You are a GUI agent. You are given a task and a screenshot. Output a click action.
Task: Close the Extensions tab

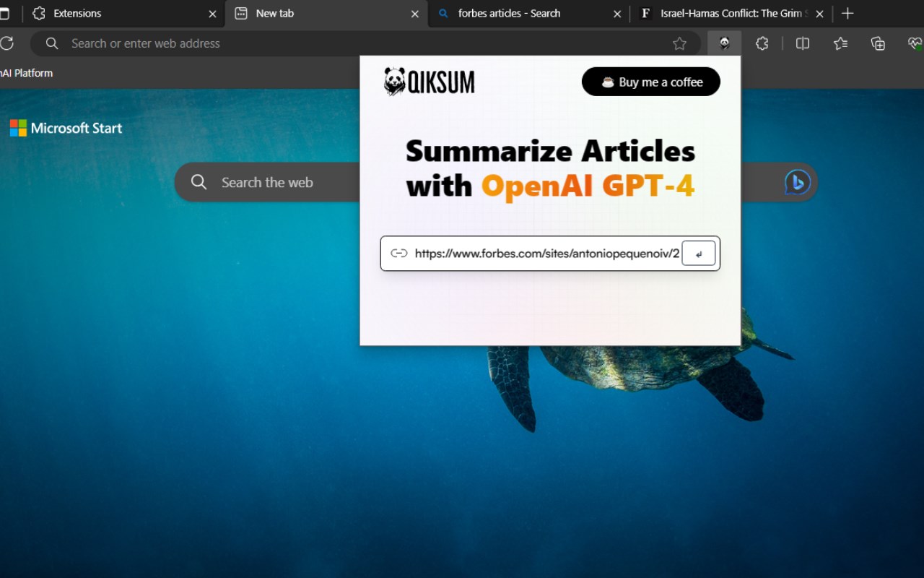coord(212,14)
